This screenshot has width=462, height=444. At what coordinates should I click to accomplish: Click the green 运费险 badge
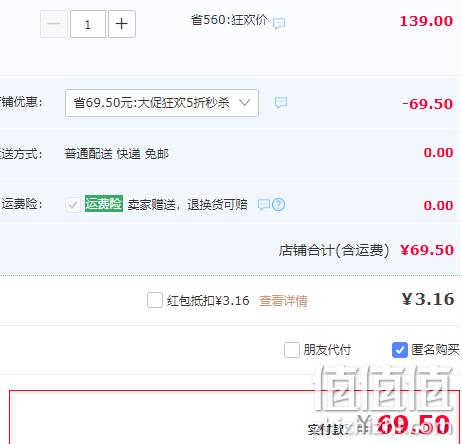coord(104,203)
